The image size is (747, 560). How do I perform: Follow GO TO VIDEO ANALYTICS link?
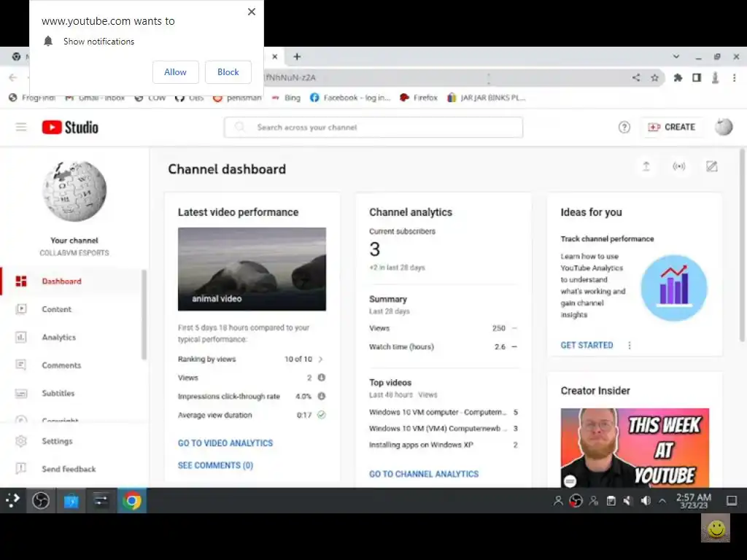pyautogui.click(x=225, y=443)
